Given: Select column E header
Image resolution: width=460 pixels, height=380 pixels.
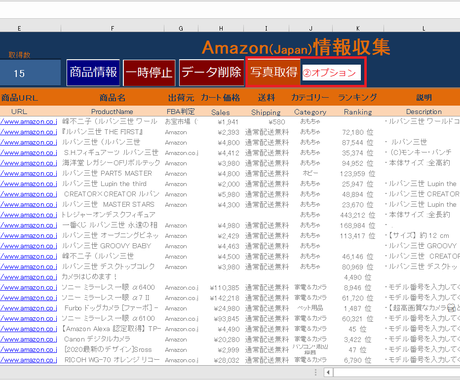Looking at the screenshot, I should (x=19, y=29).
